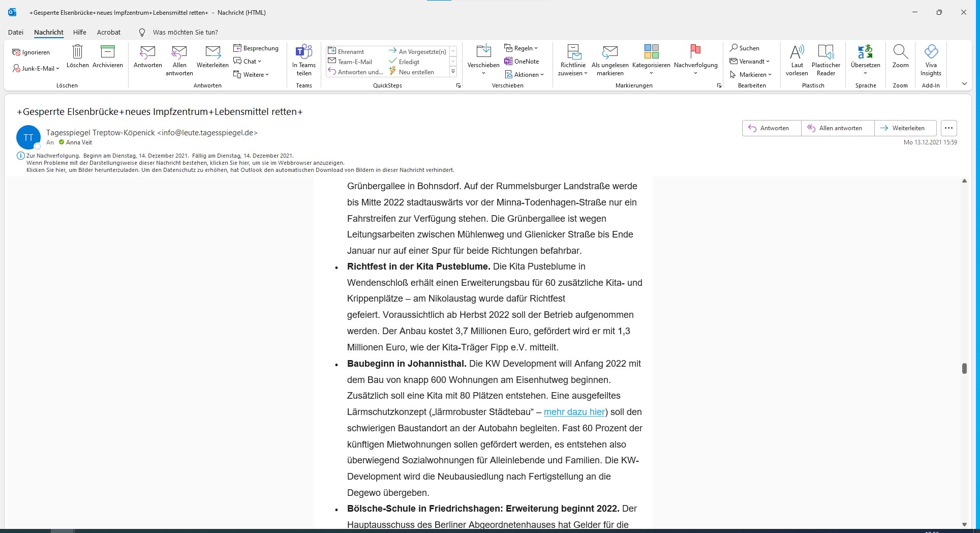The height and width of the screenshot is (533, 980).
Task: Click scrollbar up arrow of message body
Action: pos(964,181)
